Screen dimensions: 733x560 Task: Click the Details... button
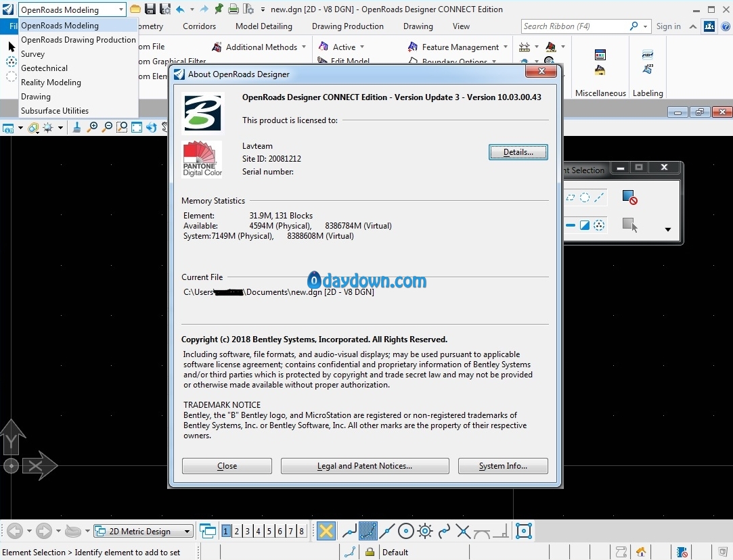(518, 151)
